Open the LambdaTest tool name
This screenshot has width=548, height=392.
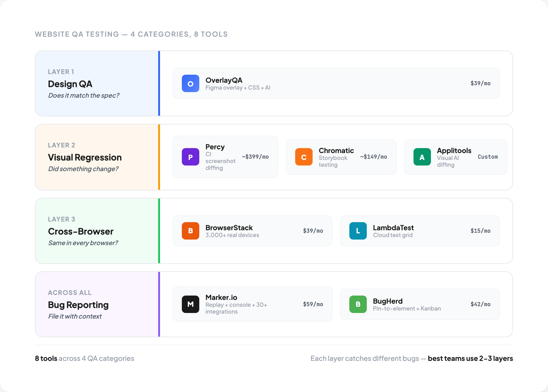click(394, 228)
